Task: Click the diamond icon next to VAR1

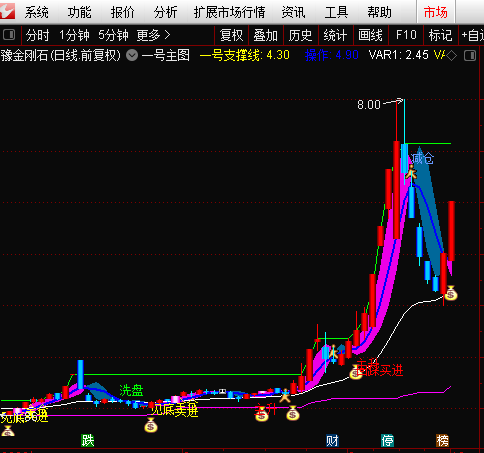Action: 452,55
